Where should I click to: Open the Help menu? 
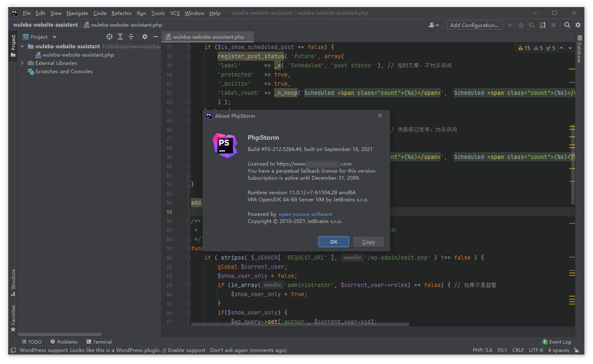(x=215, y=13)
